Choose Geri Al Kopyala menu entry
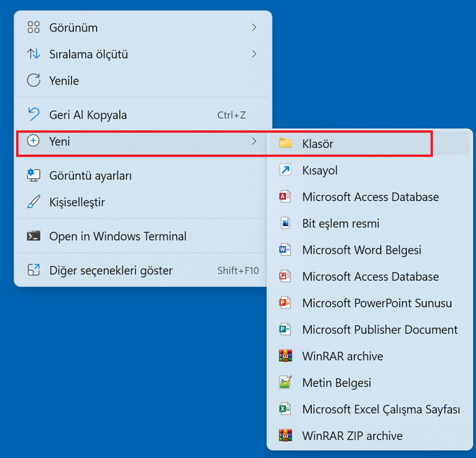Image resolution: width=476 pixels, height=458 pixels. 143,115
